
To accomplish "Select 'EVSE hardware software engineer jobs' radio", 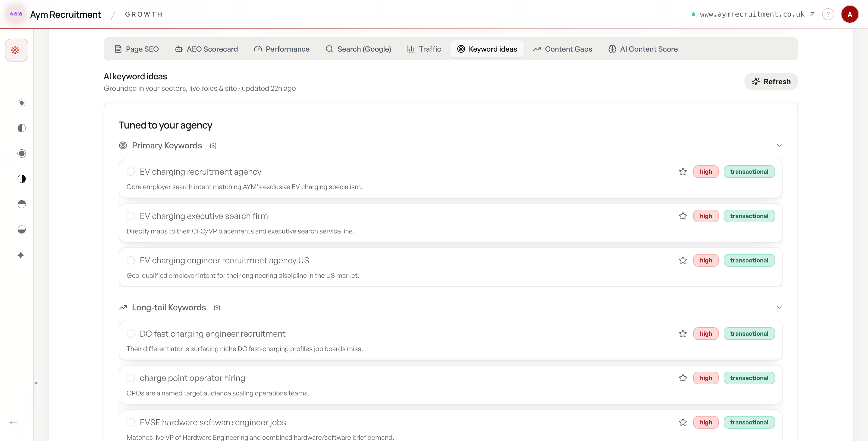I will (x=131, y=422).
